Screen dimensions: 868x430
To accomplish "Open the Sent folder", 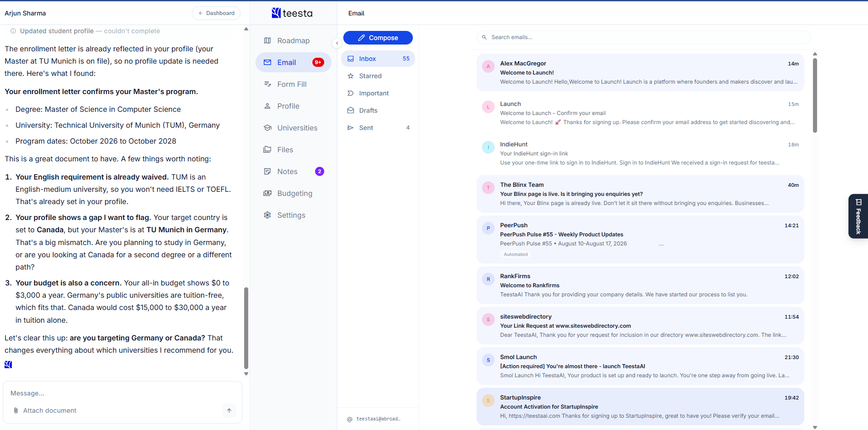I will [x=378, y=128].
